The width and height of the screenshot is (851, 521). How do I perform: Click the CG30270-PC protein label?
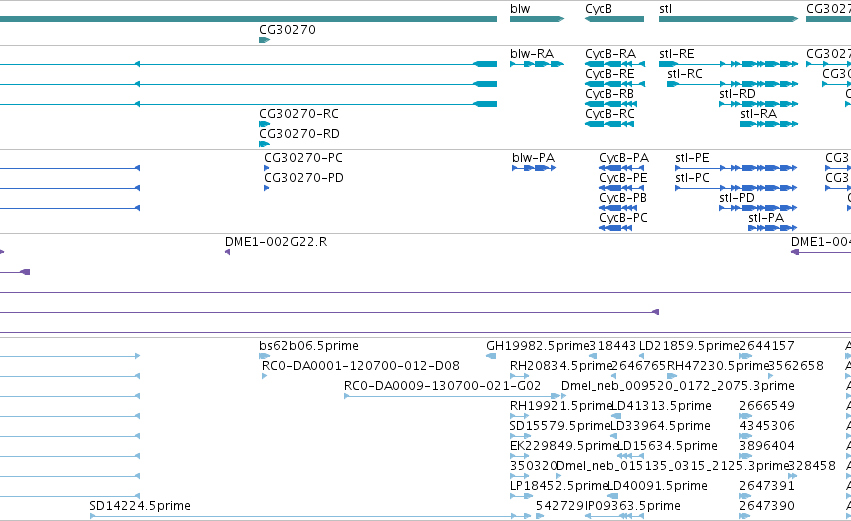tap(303, 157)
